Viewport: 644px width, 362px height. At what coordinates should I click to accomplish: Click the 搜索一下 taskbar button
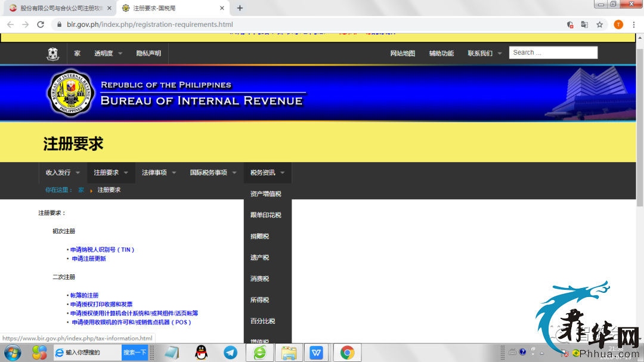(135, 352)
